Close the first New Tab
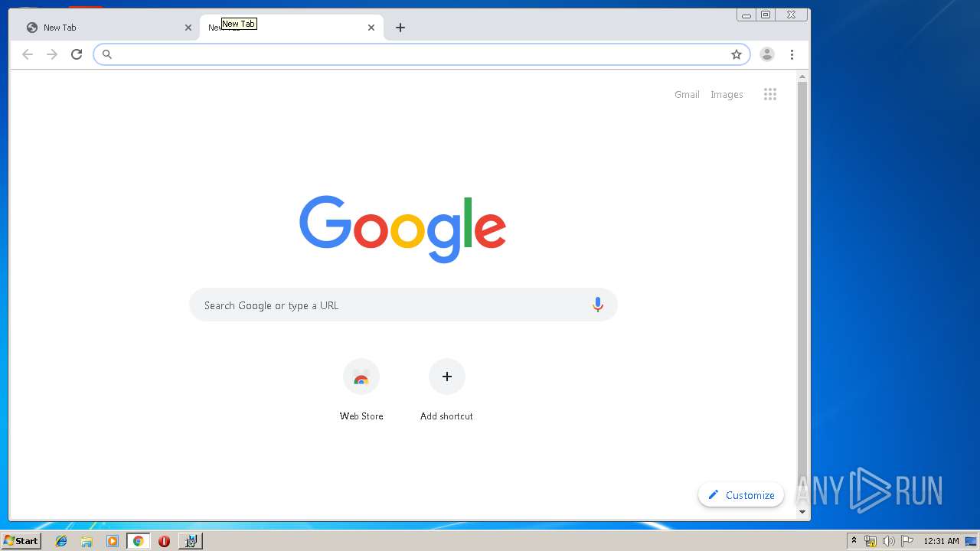Viewport: 980px width, 551px height. click(x=188, y=28)
